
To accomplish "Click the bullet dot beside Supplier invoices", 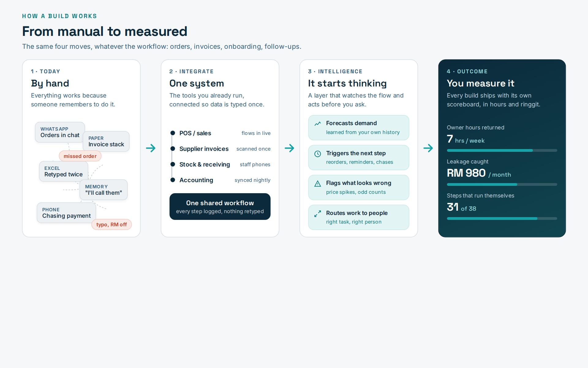I will tap(173, 149).
